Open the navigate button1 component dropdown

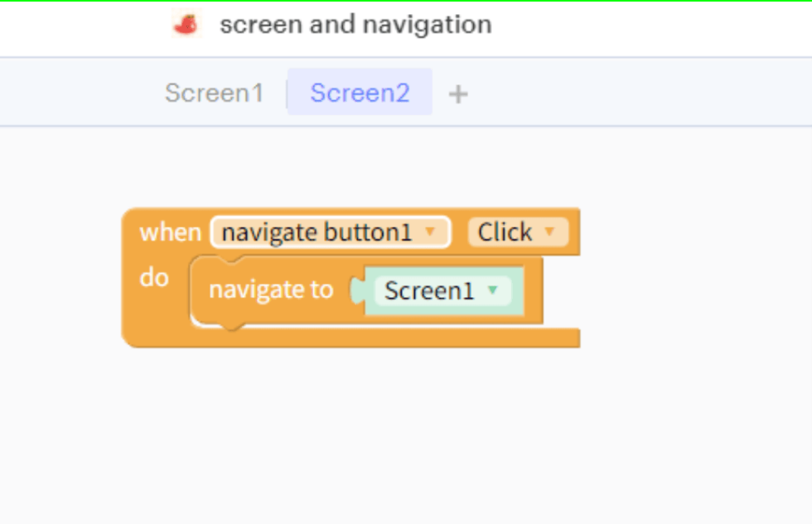coord(330,233)
